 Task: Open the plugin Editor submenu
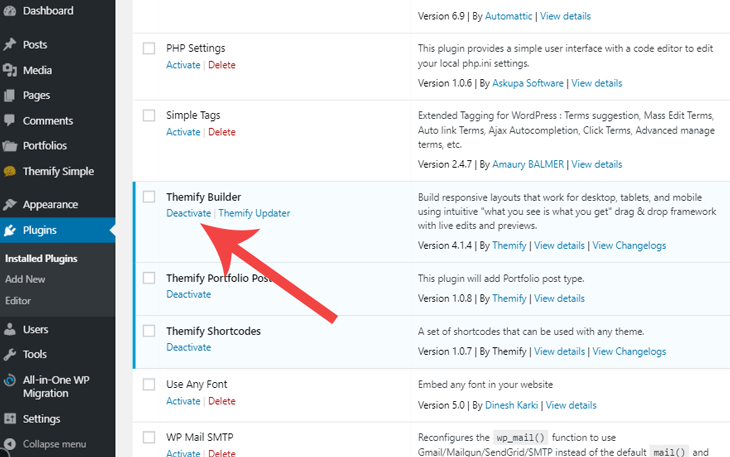tap(18, 301)
